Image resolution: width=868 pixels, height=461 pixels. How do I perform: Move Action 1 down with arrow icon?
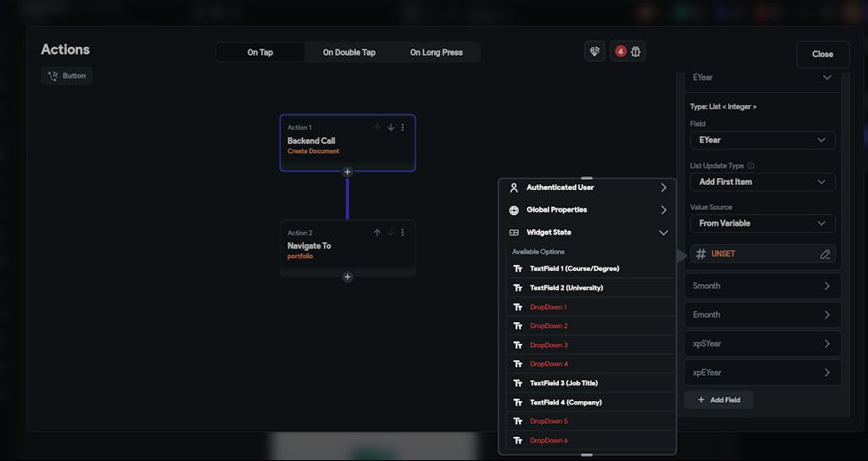click(x=391, y=128)
